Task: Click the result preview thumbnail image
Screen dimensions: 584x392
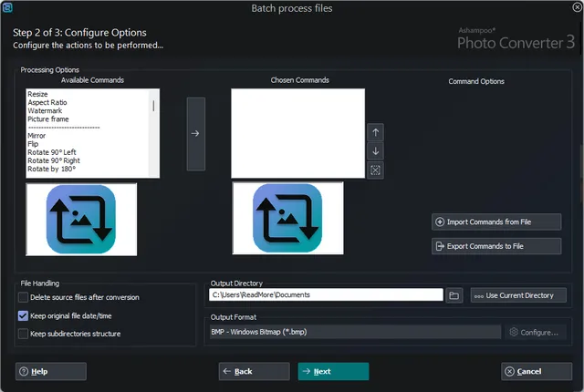Action: (x=287, y=219)
